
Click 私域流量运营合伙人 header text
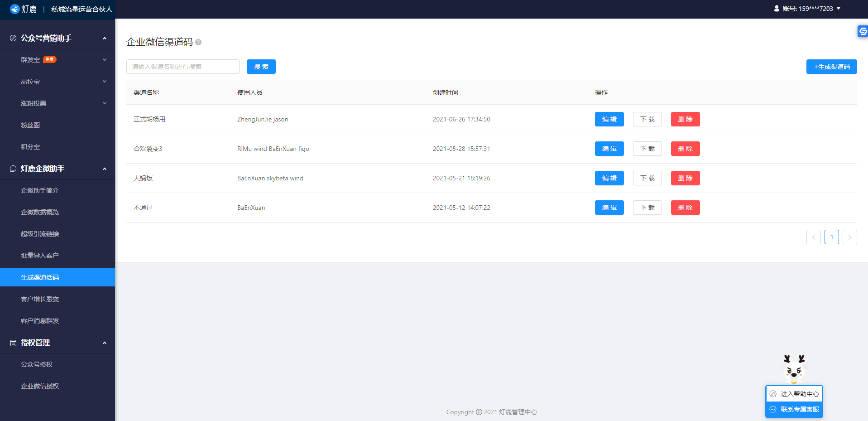tap(82, 9)
